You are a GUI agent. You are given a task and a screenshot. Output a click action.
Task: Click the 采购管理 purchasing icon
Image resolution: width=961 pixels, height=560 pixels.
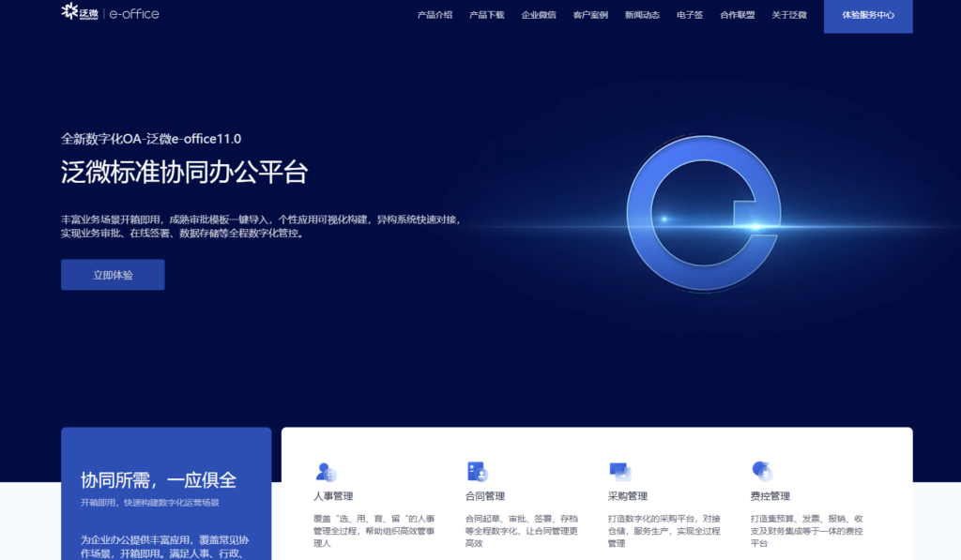[619, 472]
